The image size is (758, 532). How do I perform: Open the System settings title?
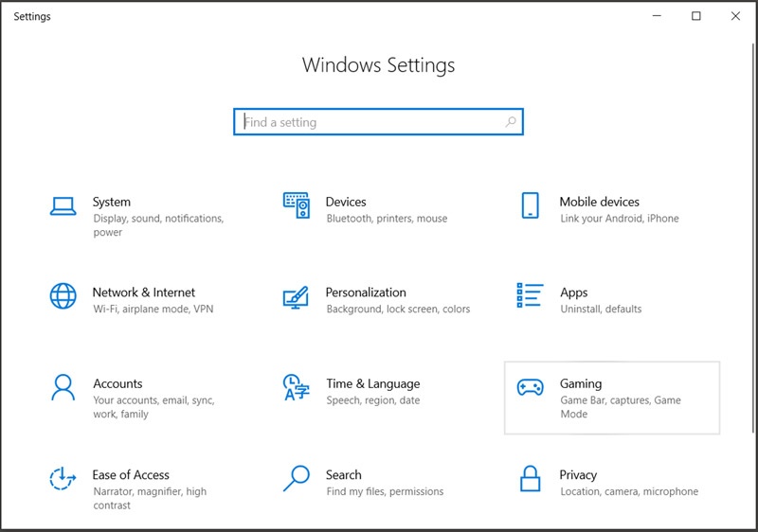[112, 202]
